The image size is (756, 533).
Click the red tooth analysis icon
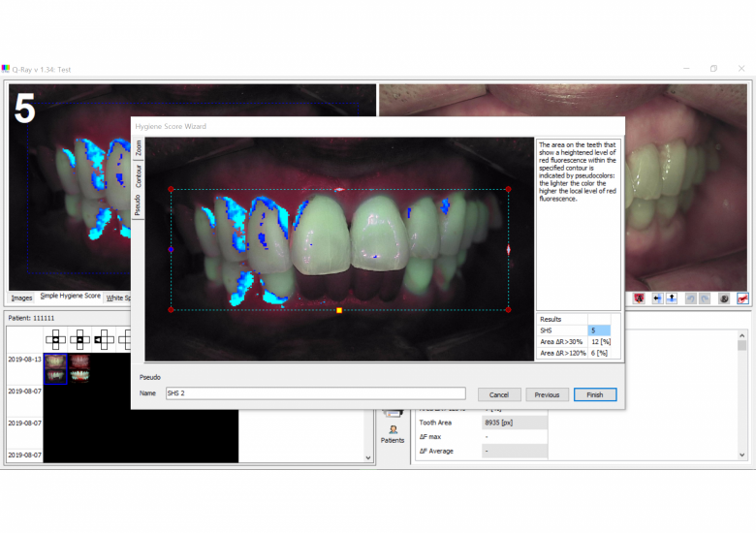639,298
